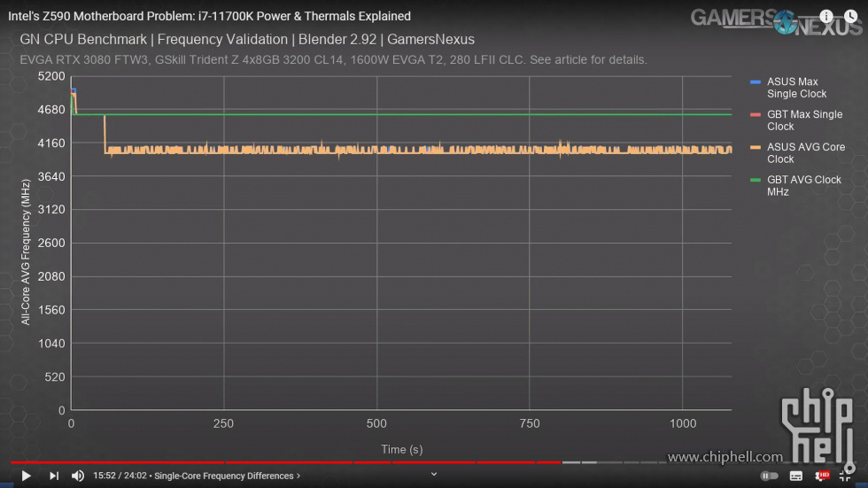
Task: Open the Single-Core Frequency Differences chapter list
Action: tap(227, 476)
